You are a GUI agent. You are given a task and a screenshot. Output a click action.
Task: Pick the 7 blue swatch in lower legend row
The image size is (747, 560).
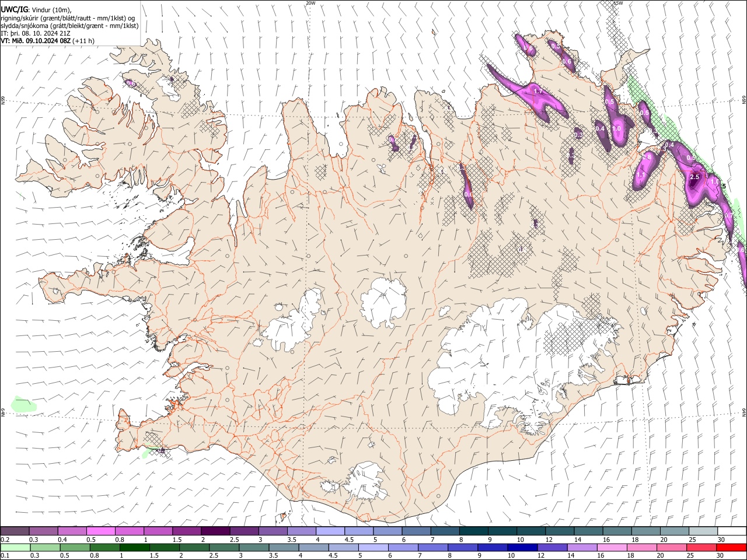point(433,547)
